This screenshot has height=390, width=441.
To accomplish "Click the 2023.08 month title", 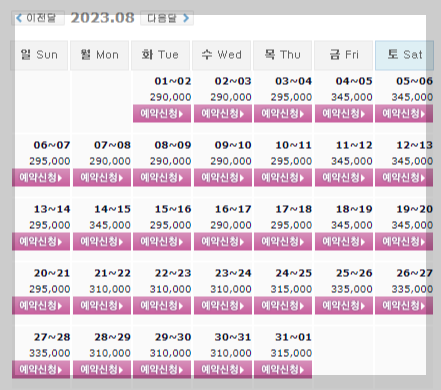I will click(102, 18).
